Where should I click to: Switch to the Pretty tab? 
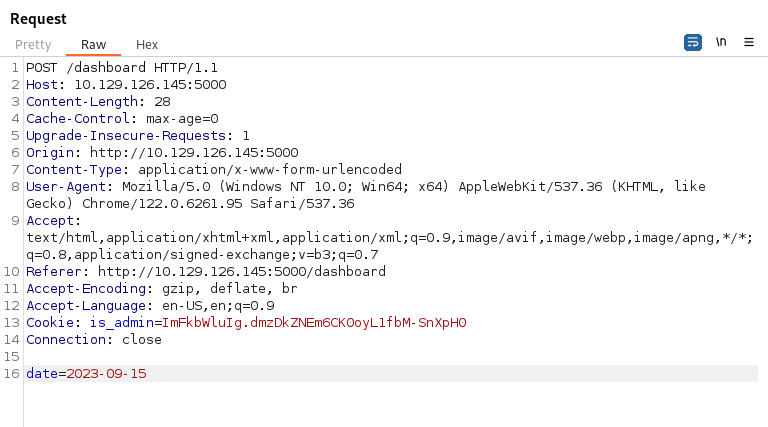click(33, 45)
